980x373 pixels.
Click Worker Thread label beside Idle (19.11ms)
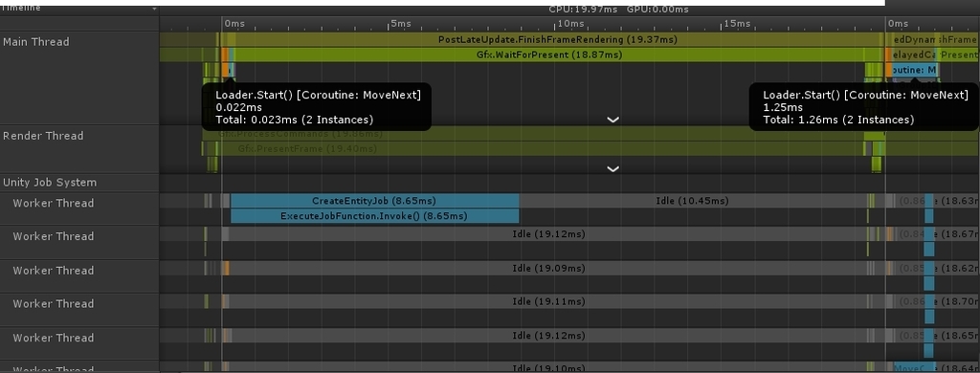[x=54, y=303]
